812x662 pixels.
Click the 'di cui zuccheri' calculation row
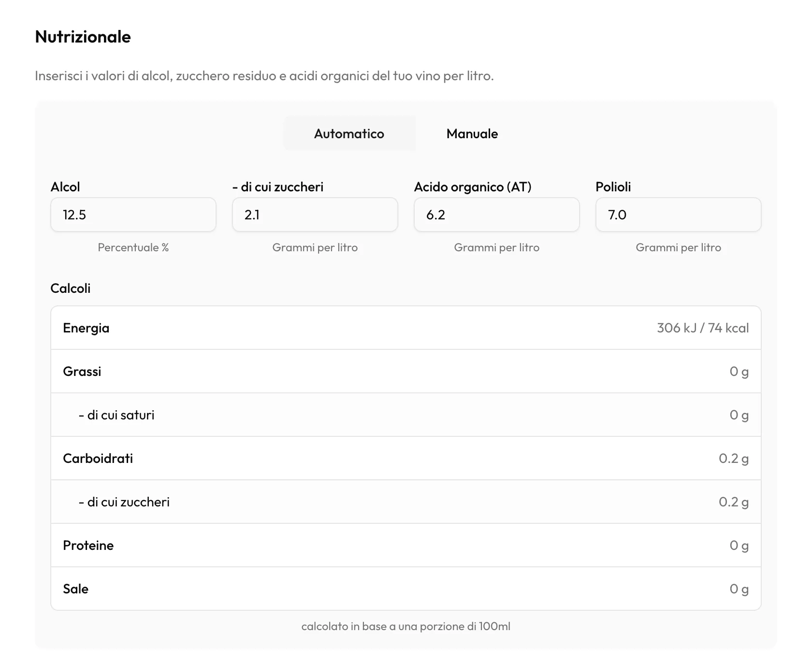406,502
